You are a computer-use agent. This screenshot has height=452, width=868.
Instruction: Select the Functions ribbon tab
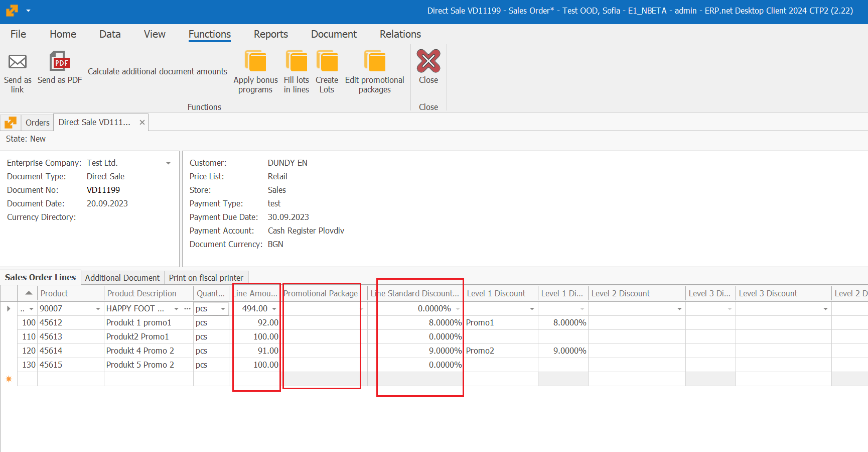coord(210,34)
